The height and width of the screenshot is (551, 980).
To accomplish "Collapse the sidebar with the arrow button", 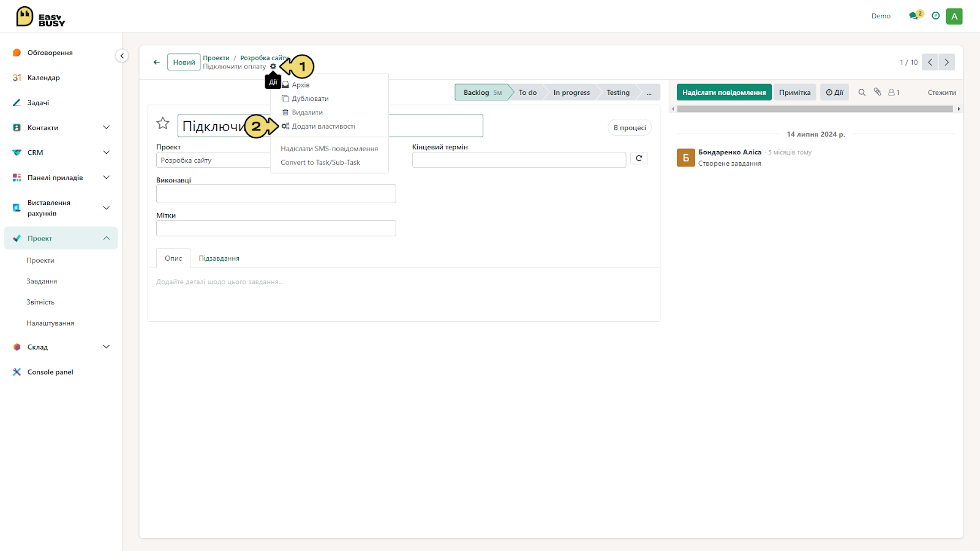I will point(122,56).
